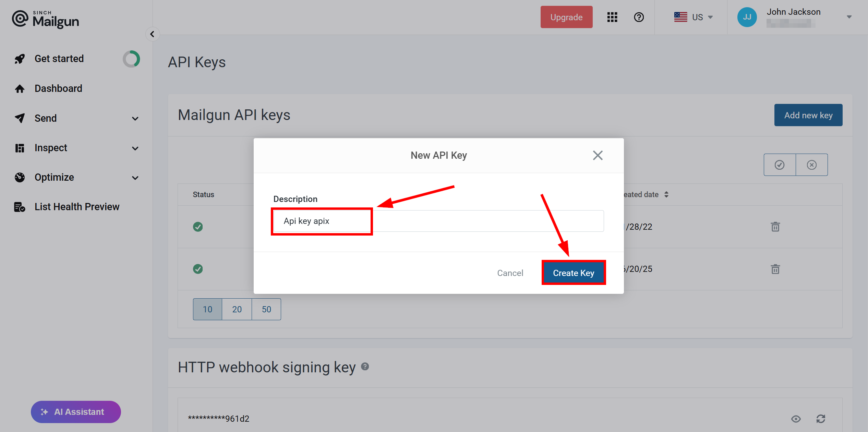Click the Send paper plane icon

[x=20, y=118]
